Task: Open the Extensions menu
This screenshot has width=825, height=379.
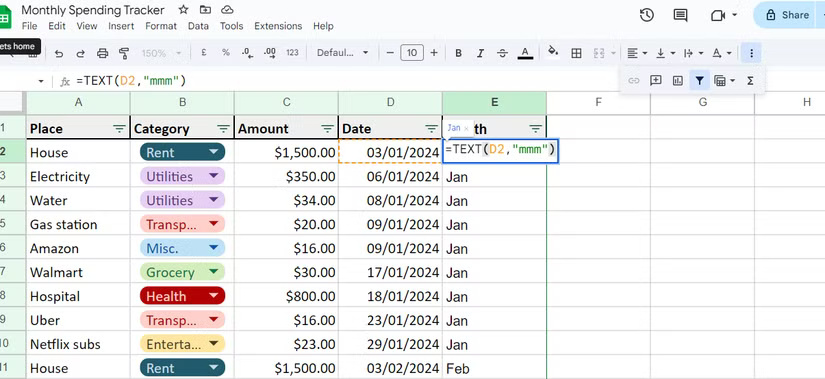Action: click(278, 26)
